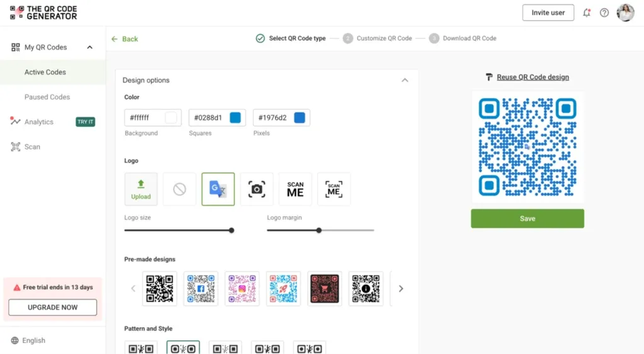Choose the rocket pre-made design
Image resolution: width=644 pixels, height=354 pixels.
click(283, 289)
